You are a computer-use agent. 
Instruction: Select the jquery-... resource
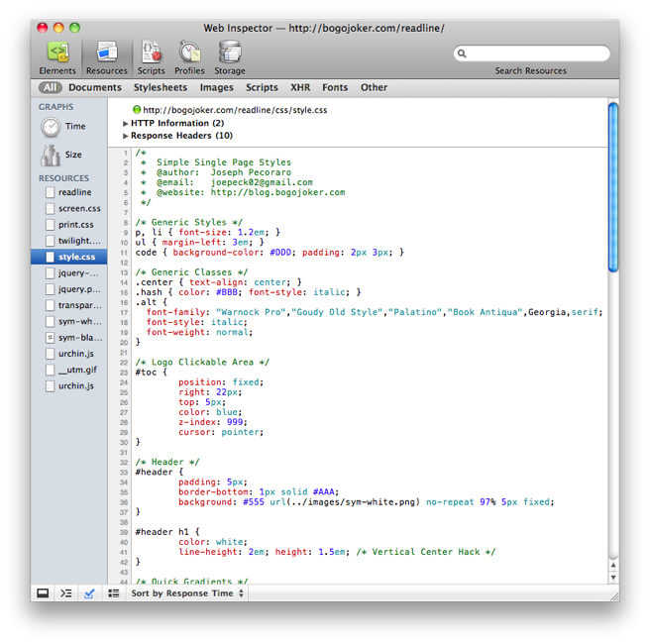pos(68,273)
